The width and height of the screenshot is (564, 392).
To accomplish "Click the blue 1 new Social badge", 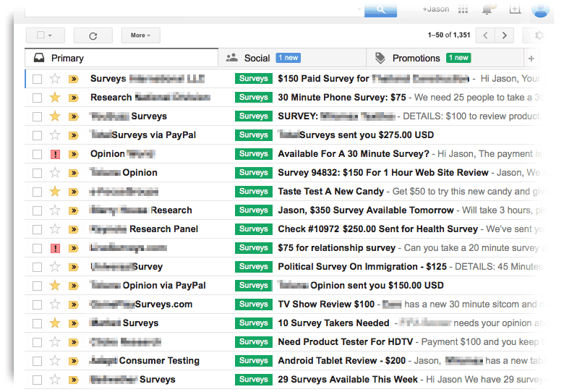I will [x=289, y=58].
